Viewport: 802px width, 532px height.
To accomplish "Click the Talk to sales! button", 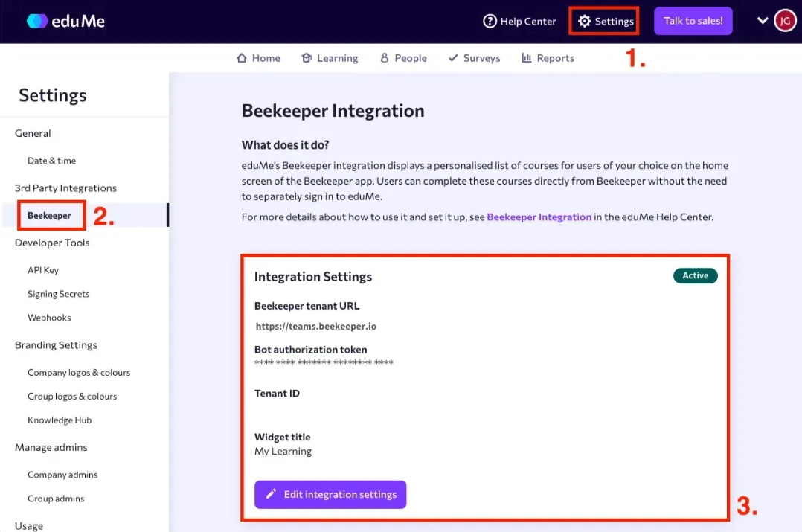I will pos(693,21).
